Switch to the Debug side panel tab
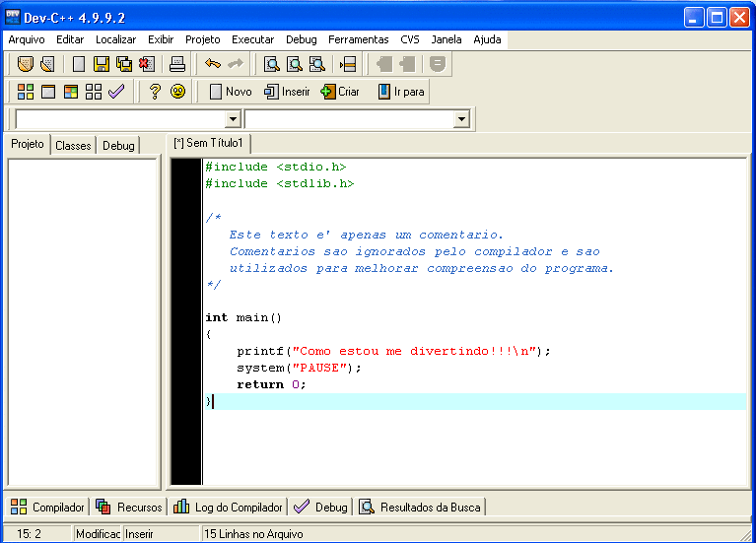 (118, 145)
